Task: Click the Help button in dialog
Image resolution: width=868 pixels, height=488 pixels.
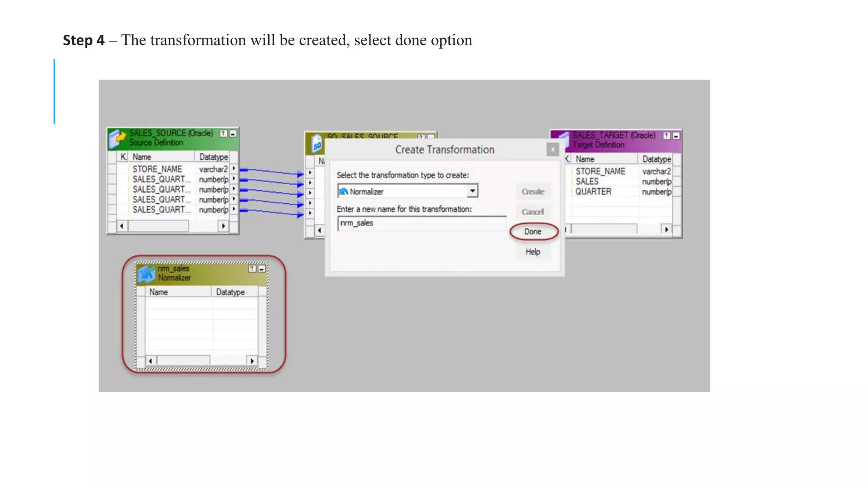Action: tap(533, 252)
